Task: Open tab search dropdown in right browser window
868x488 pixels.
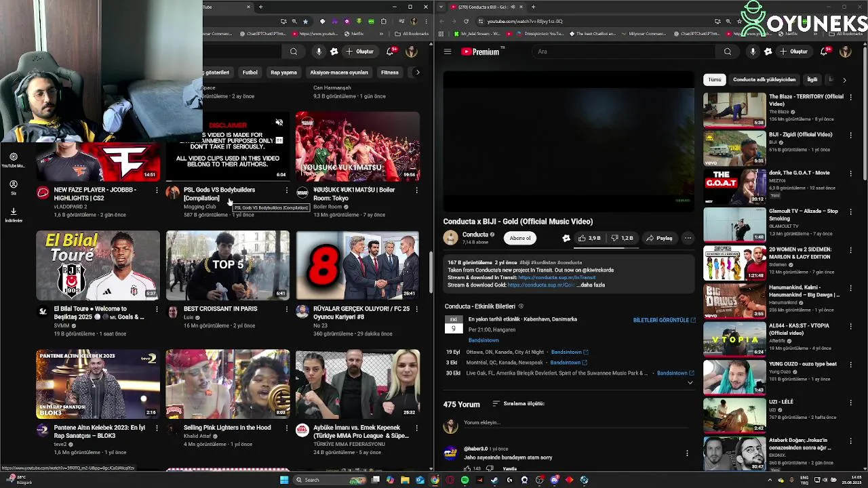Action: (441, 7)
